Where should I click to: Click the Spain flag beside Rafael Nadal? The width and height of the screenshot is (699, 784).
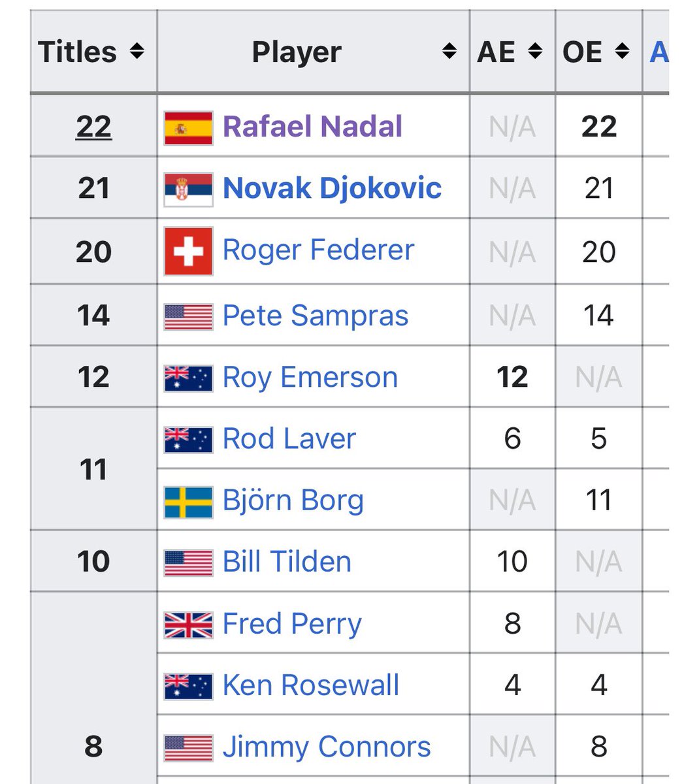point(188,127)
